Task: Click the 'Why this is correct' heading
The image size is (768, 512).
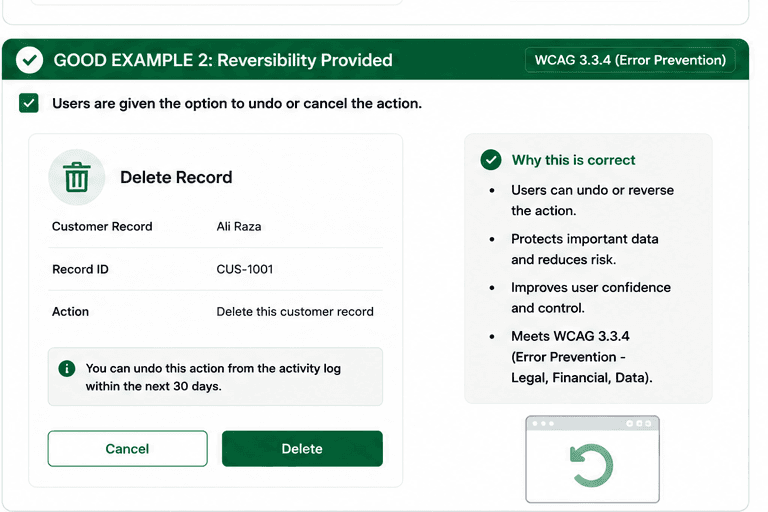Action: [x=574, y=160]
